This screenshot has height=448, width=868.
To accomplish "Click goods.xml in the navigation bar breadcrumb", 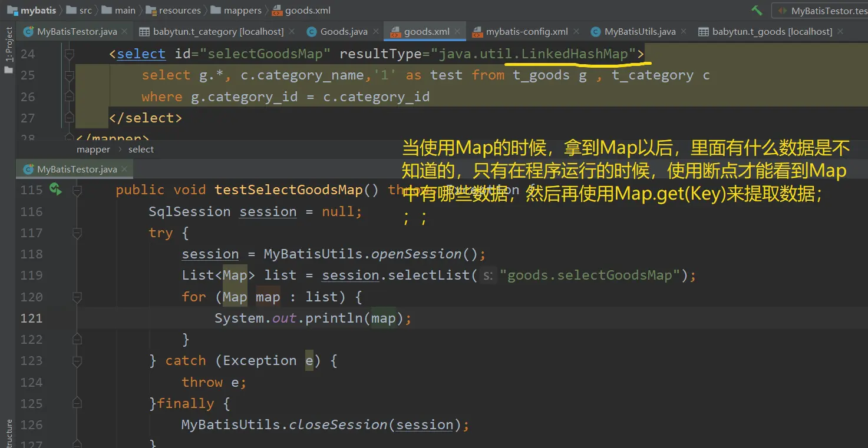I will tap(301, 11).
